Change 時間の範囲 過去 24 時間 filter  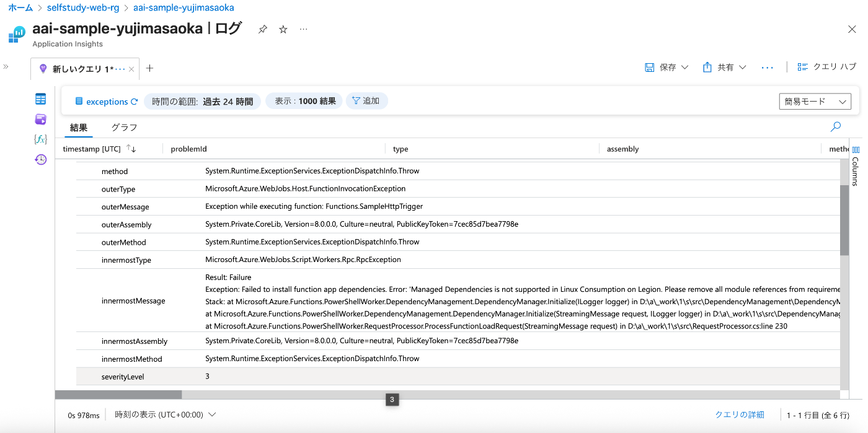coord(202,102)
